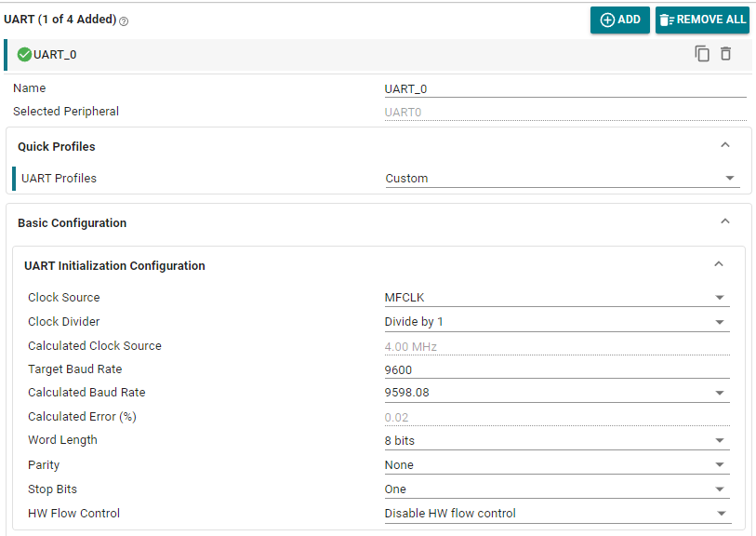The width and height of the screenshot is (756, 536).
Task: Click the Selected Peripheral label
Action: [x=66, y=112]
